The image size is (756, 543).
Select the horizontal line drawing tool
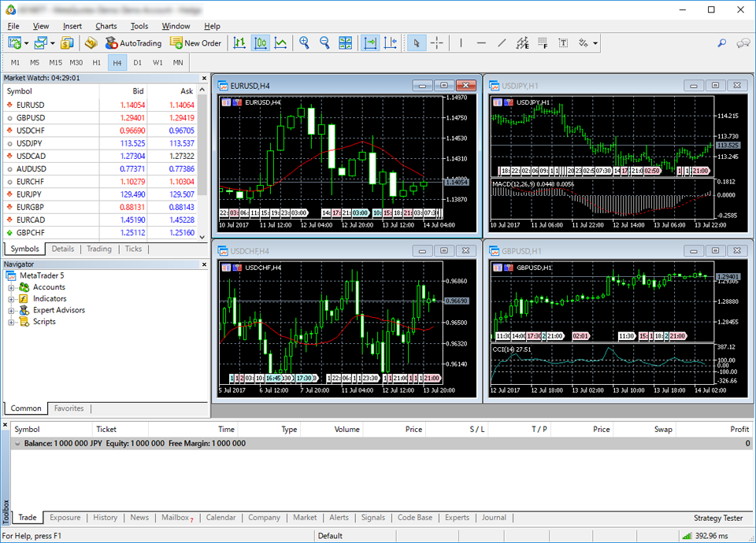coord(481,42)
